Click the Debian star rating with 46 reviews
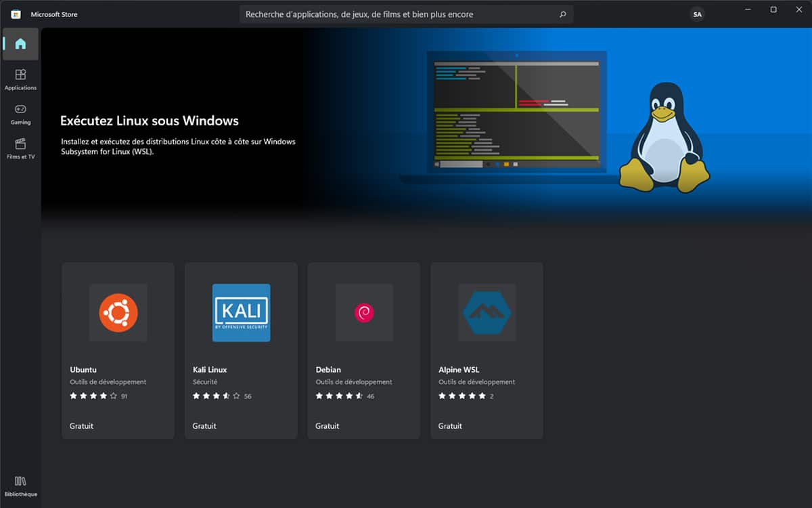The width and height of the screenshot is (812, 508). [x=345, y=396]
